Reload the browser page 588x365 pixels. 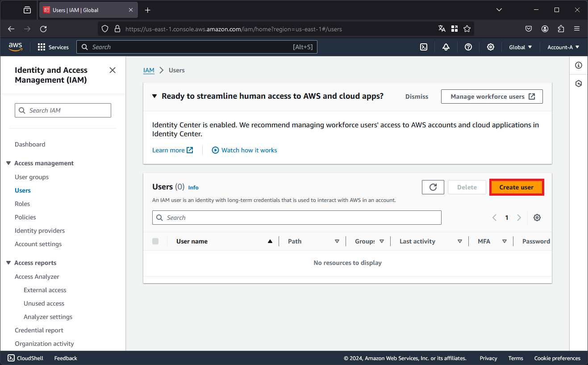(43, 29)
